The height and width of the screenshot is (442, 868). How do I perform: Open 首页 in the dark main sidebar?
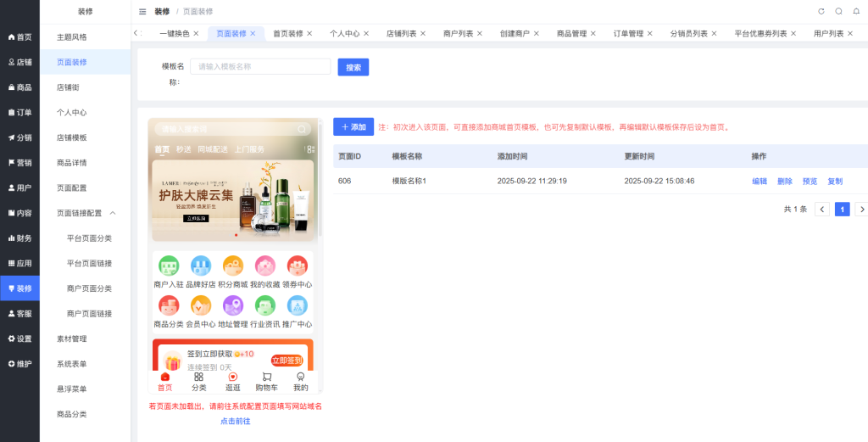point(20,37)
